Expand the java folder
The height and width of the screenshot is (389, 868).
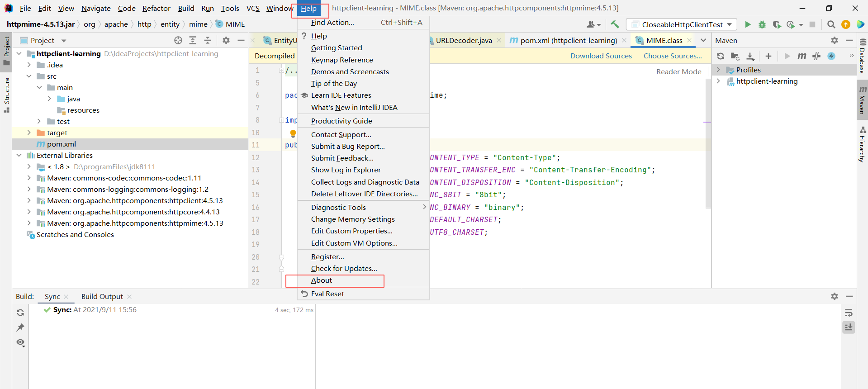(49, 99)
